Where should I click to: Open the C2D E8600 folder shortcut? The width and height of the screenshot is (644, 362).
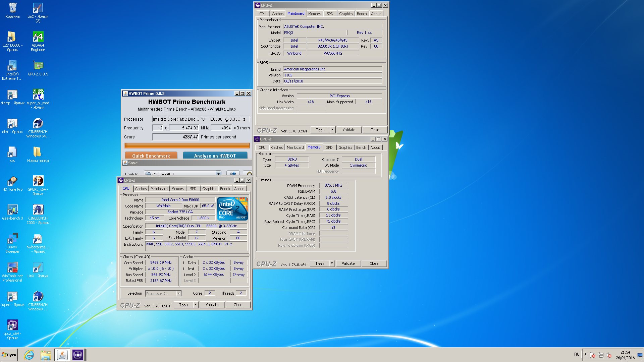point(12,41)
